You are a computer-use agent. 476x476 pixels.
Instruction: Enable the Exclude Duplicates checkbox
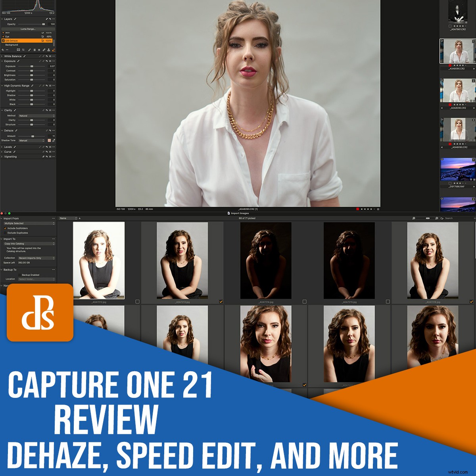[5, 233]
